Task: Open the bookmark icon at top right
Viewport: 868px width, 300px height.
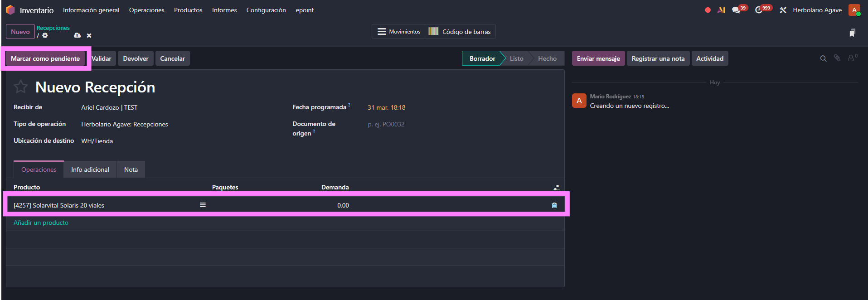Action: [x=852, y=33]
